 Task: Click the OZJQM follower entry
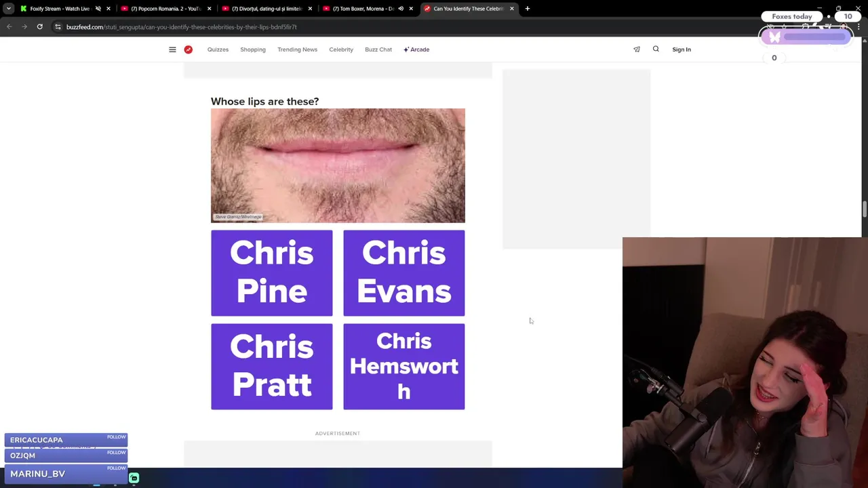[x=66, y=455]
